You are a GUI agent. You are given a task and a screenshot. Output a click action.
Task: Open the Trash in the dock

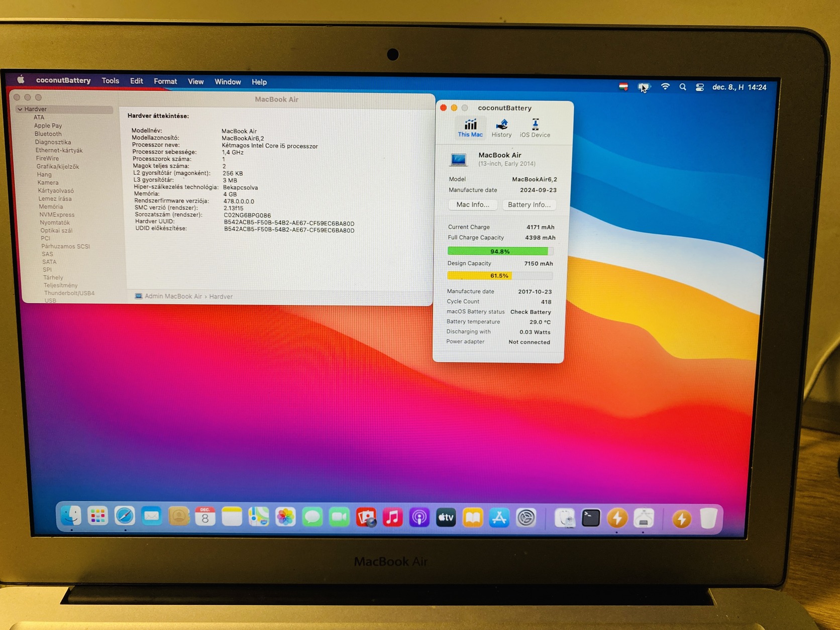708,519
